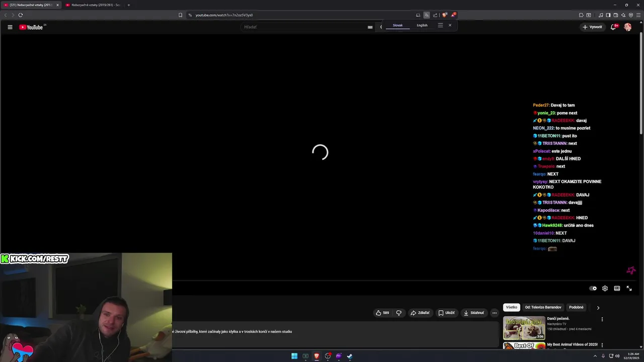Open the video player settings gear
The height and width of the screenshot is (362, 644).
pos(605,289)
